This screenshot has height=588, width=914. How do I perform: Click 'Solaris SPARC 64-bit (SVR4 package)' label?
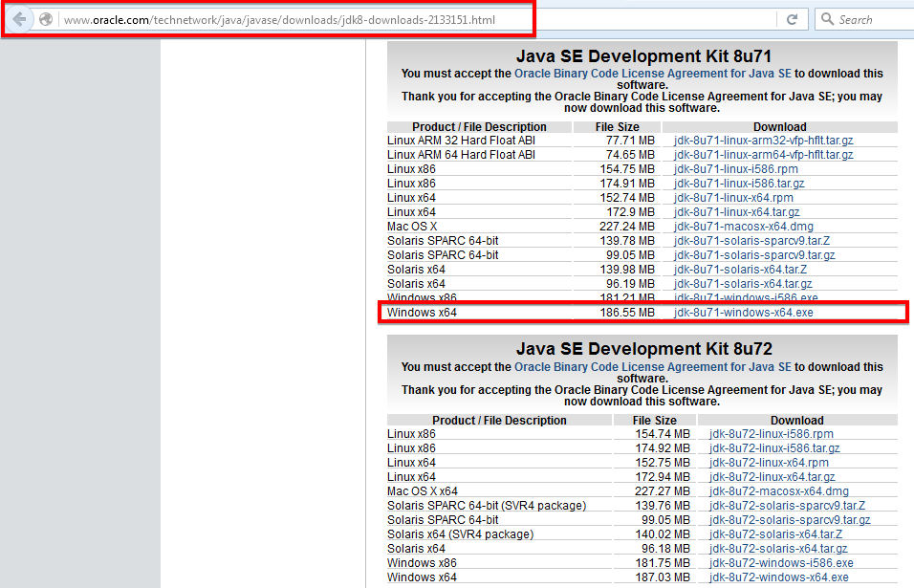[x=486, y=506]
